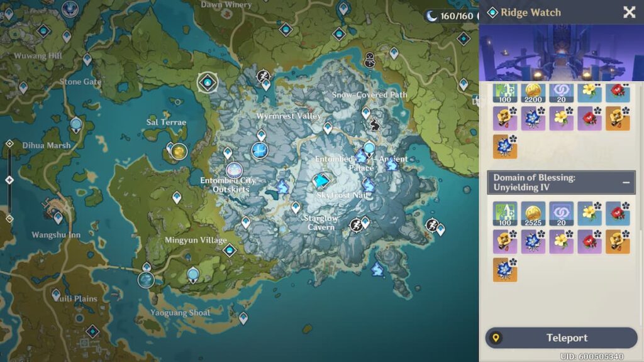This screenshot has height=362, width=644.
Task: Click the Statue of the Seven above Dihua Marsh
Action: pos(76,124)
